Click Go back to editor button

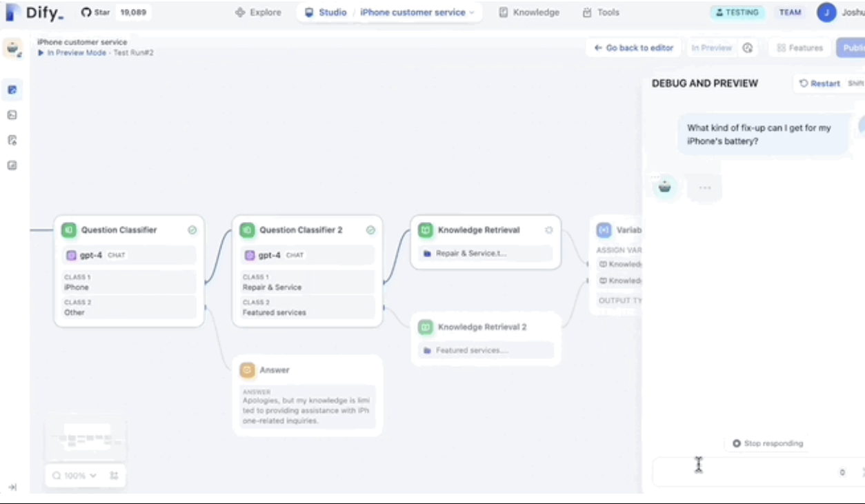coord(633,48)
